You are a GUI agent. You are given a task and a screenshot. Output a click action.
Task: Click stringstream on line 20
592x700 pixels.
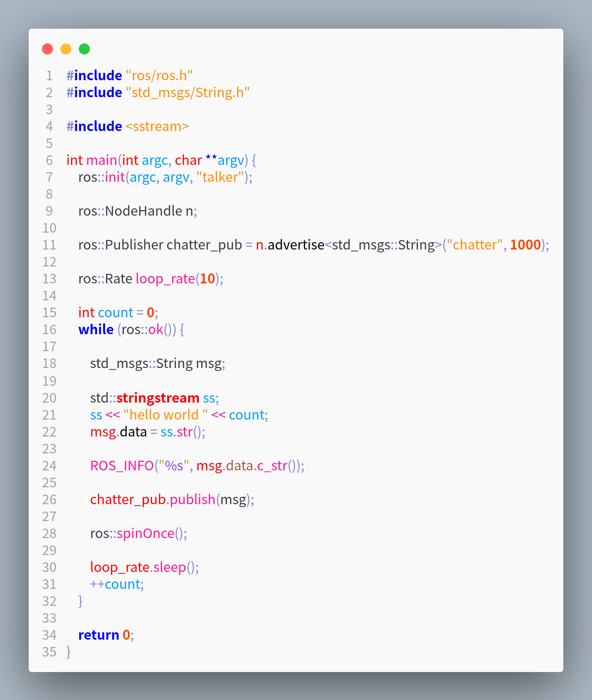click(x=158, y=399)
